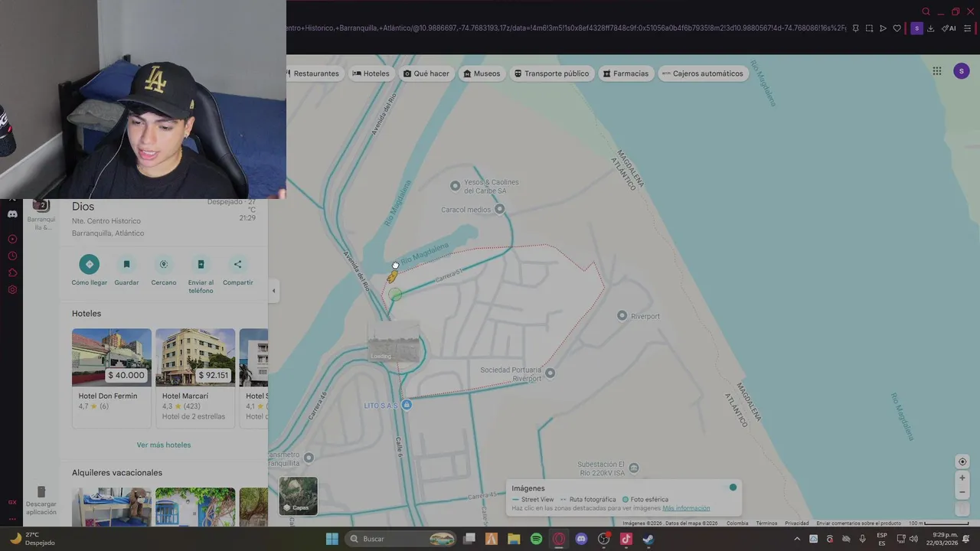Open Discord in Opera GX sidebar

[12, 214]
